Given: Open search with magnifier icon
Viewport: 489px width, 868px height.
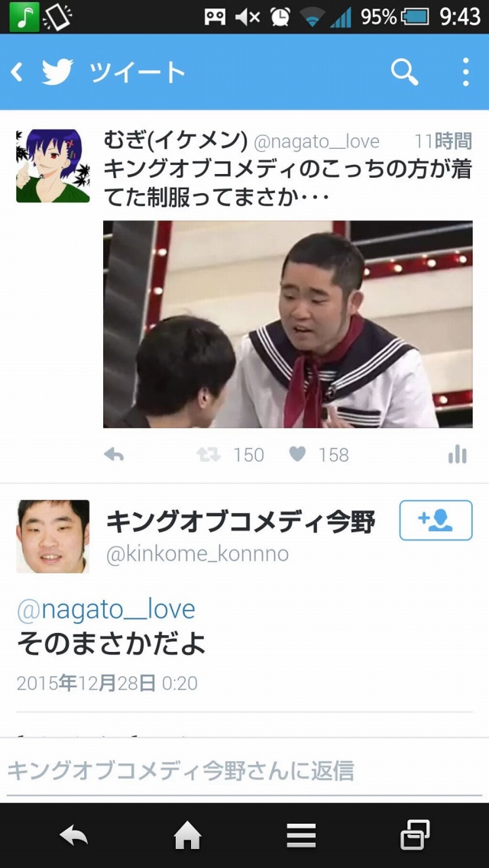Looking at the screenshot, I should (x=405, y=72).
